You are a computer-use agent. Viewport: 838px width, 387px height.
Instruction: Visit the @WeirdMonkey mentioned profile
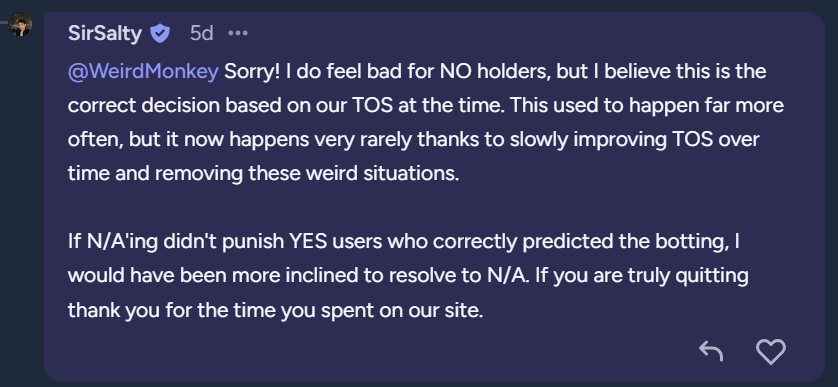(143, 71)
